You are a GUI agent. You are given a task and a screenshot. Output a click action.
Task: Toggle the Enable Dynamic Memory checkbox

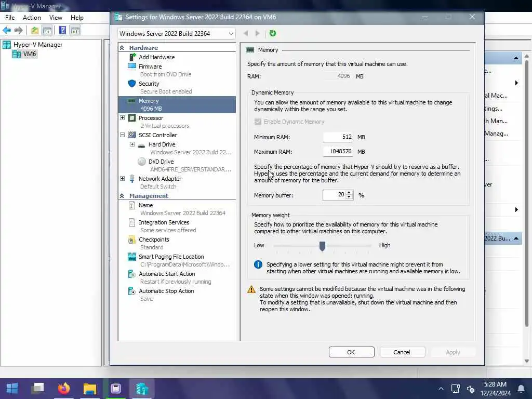[258, 122]
